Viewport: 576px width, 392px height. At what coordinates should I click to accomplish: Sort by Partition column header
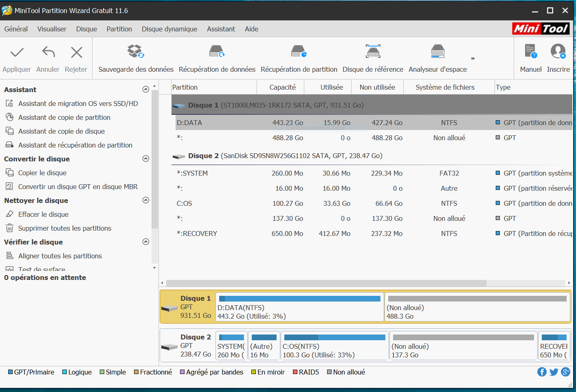[x=214, y=87]
